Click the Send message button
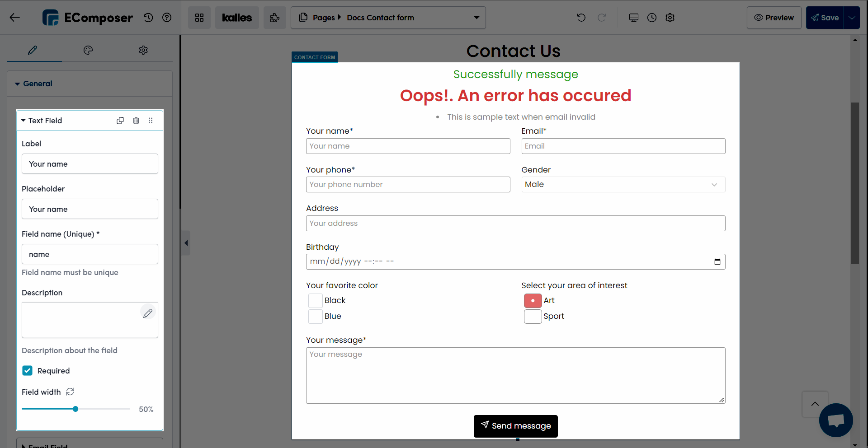Image resolution: width=868 pixels, height=448 pixels. (516, 426)
